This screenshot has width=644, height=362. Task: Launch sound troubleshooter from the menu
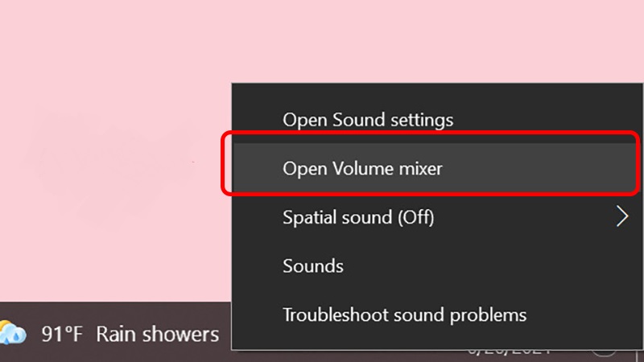(x=404, y=315)
